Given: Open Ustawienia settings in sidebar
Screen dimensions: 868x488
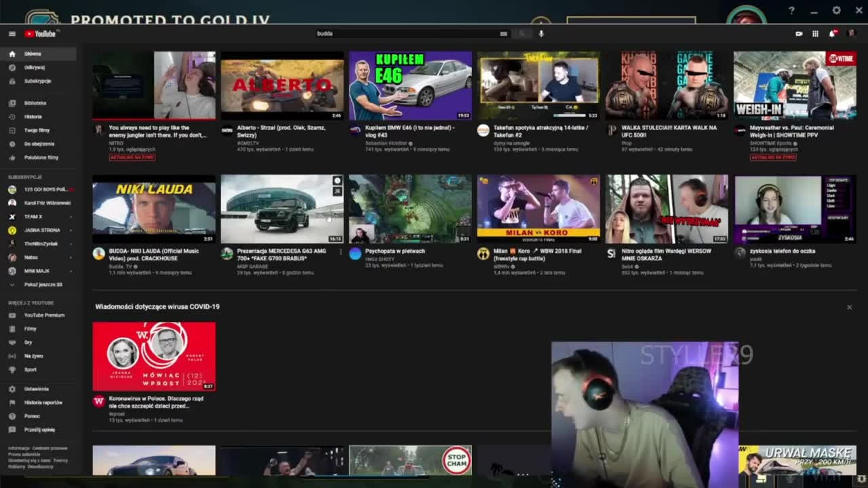Looking at the screenshot, I should pyautogui.click(x=36, y=389).
